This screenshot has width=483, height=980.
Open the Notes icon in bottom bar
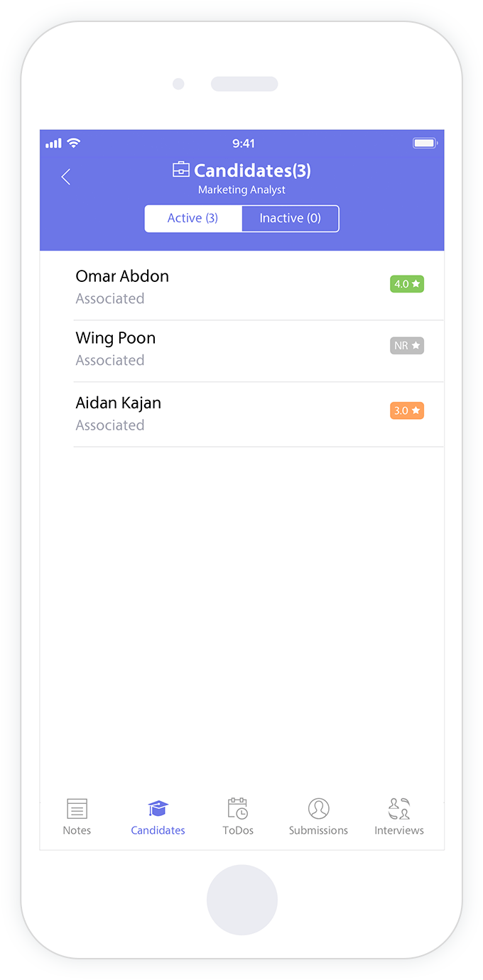point(77,808)
